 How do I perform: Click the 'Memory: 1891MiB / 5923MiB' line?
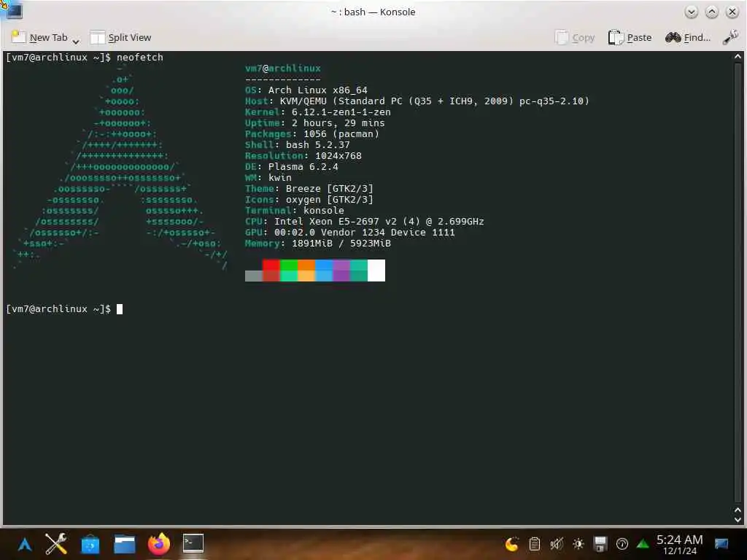click(x=318, y=244)
